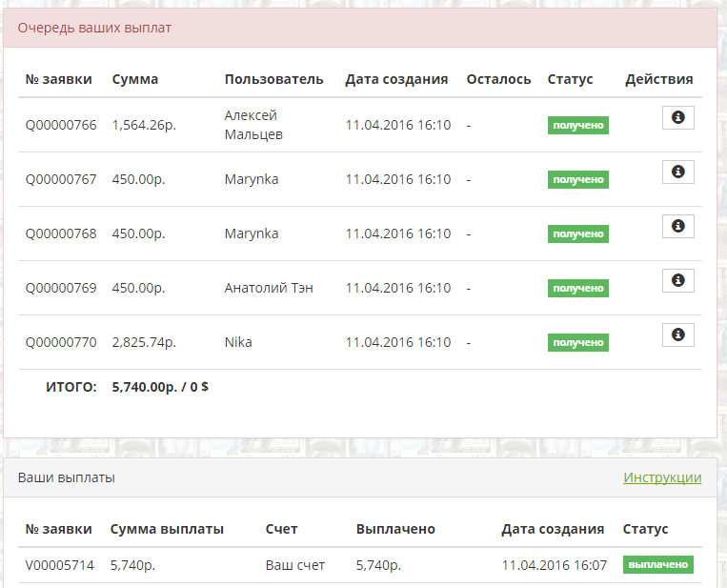Open the Инструкции link
The height and width of the screenshot is (588, 727).
(x=662, y=477)
